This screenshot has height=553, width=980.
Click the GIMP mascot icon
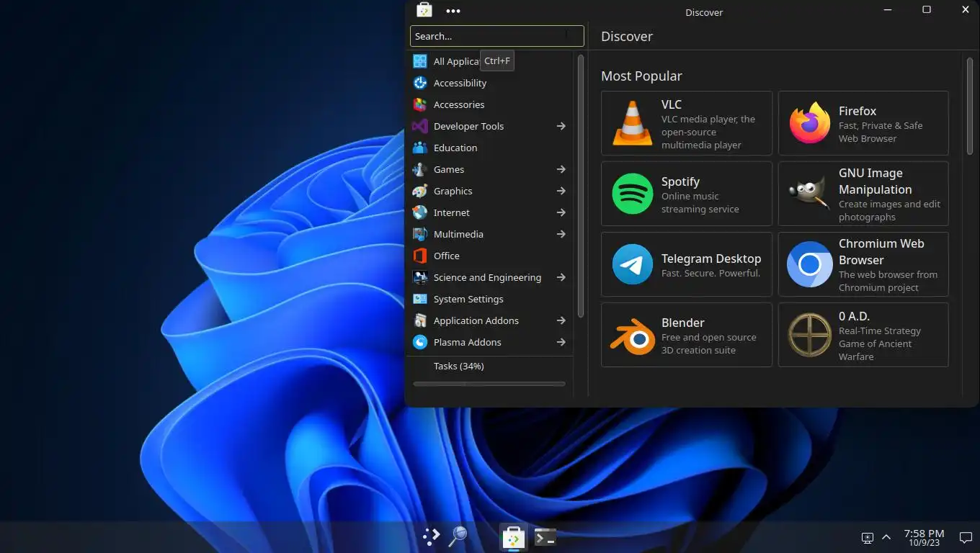point(810,194)
